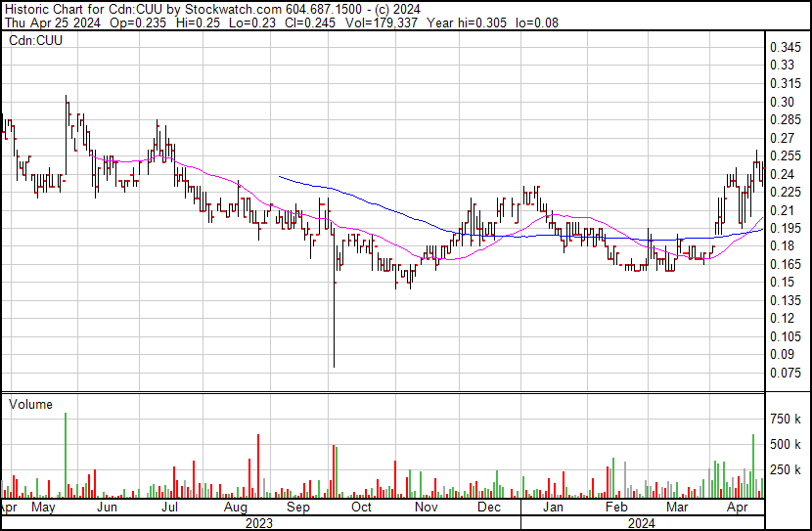Viewport: 812px width, 531px height.
Task: Click the 0.315 price axis label
Action: [786, 83]
